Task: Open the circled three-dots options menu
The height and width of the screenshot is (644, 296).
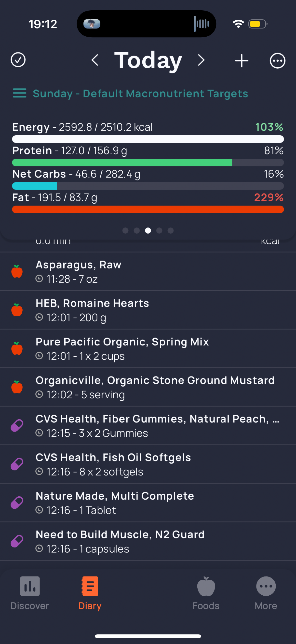Action: tap(277, 61)
